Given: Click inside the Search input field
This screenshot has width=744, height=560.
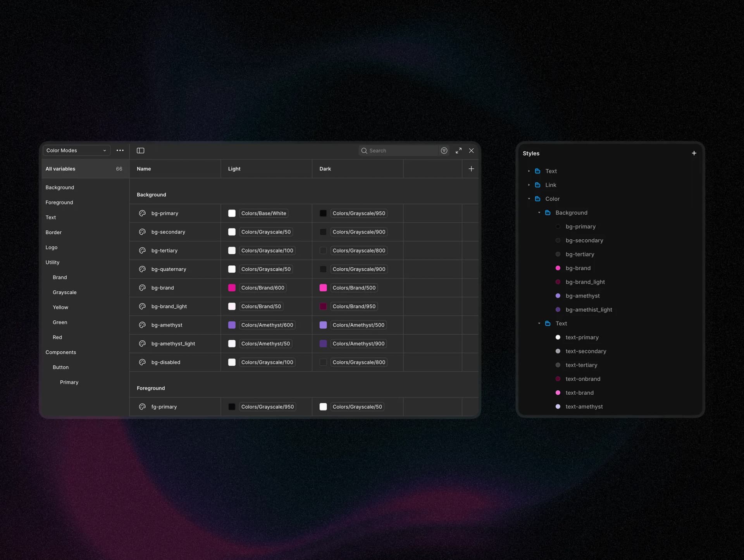Looking at the screenshot, I should pyautogui.click(x=399, y=150).
